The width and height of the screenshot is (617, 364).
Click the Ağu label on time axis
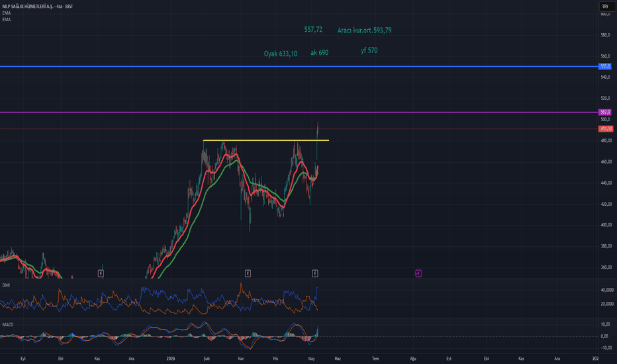tap(413, 359)
